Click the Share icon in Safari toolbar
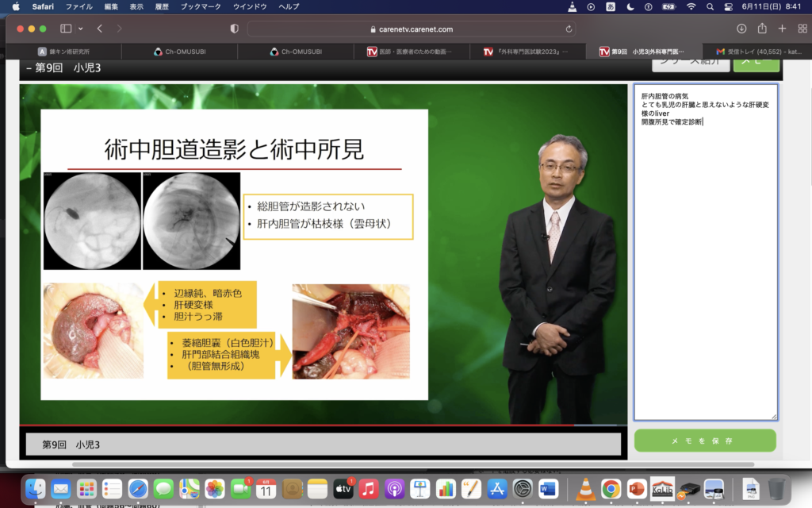812x508 pixels. click(762, 29)
